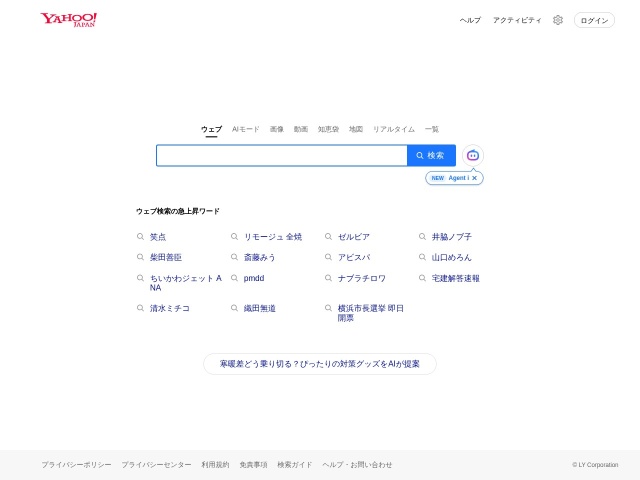This screenshot has width=640, height=480.
Task: Open 利用規約 footer link
Action: pos(216,464)
